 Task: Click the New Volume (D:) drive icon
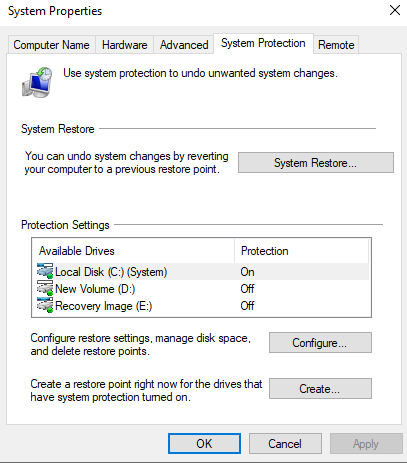click(x=45, y=288)
